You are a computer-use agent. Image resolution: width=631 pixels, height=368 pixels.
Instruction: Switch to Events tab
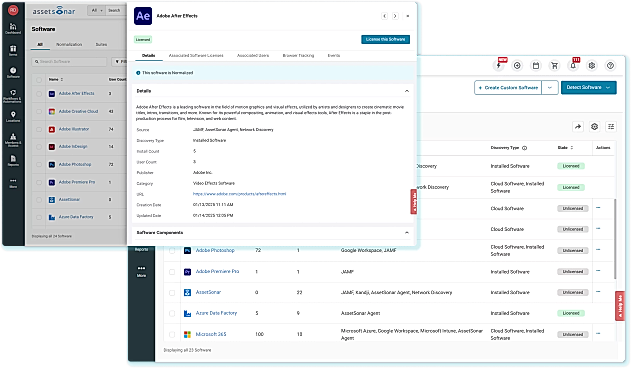click(334, 56)
